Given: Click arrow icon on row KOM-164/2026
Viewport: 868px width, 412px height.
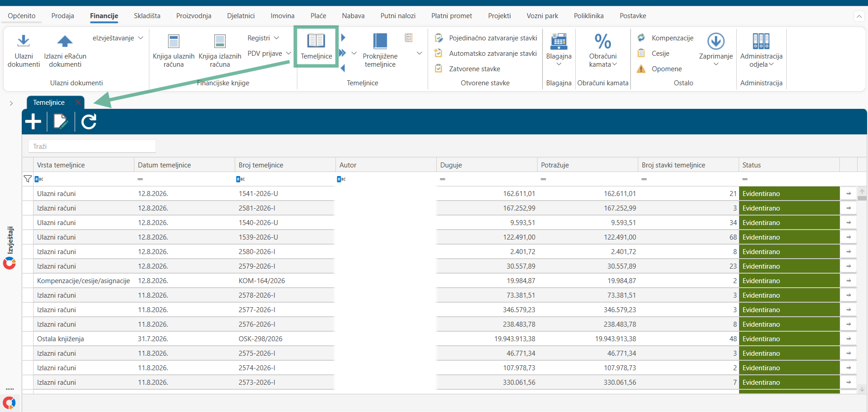Looking at the screenshot, I should coord(848,280).
